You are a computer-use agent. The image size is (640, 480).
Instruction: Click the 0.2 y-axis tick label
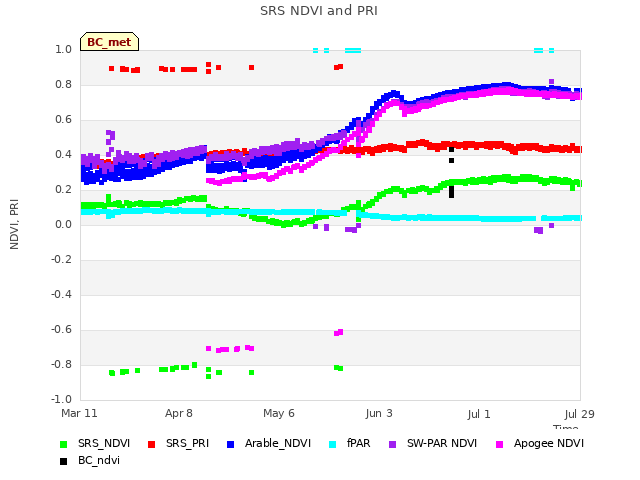pos(63,190)
